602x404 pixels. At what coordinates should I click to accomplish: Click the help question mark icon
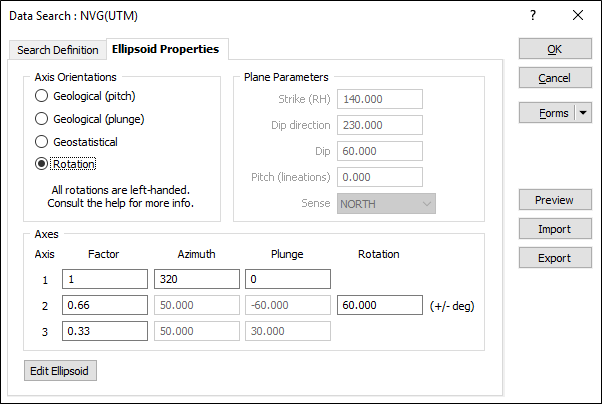pyautogui.click(x=533, y=15)
